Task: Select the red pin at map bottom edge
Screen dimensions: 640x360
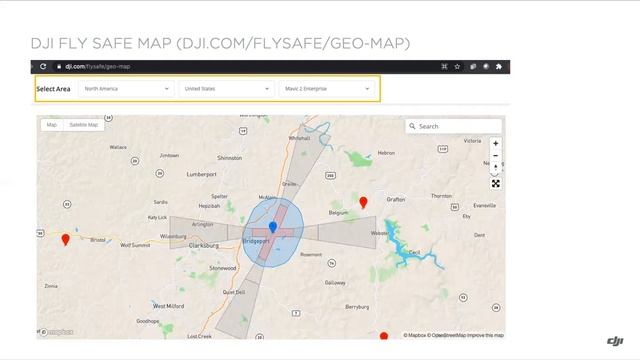Action: tap(384, 336)
